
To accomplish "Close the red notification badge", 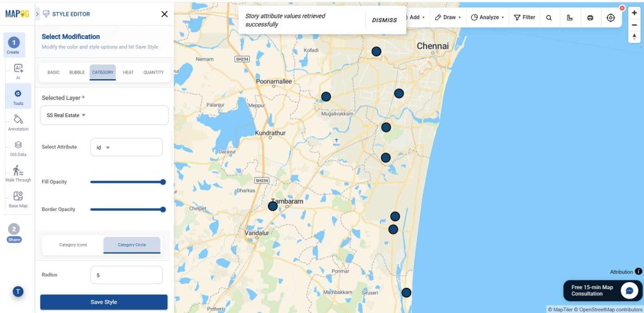I will tap(622, 8).
